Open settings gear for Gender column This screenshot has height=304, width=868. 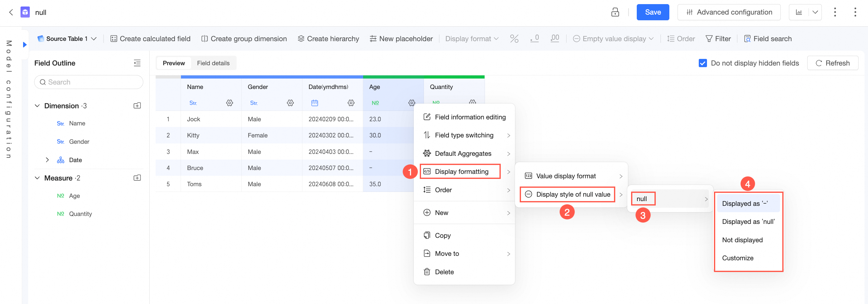(290, 103)
